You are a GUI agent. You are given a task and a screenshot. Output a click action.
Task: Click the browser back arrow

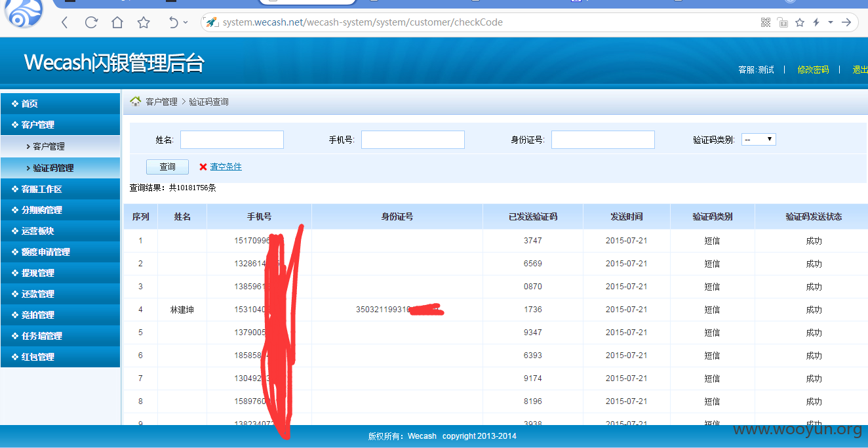pyautogui.click(x=64, y=22)
